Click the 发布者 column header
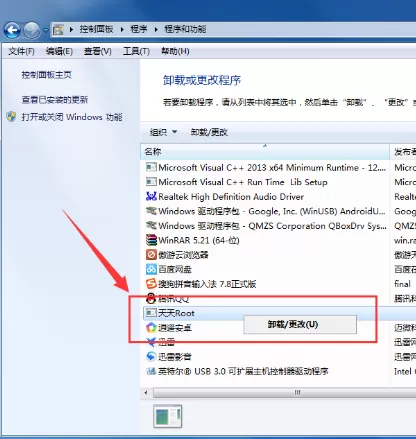The image size is (416, 439). coord(403,152)
